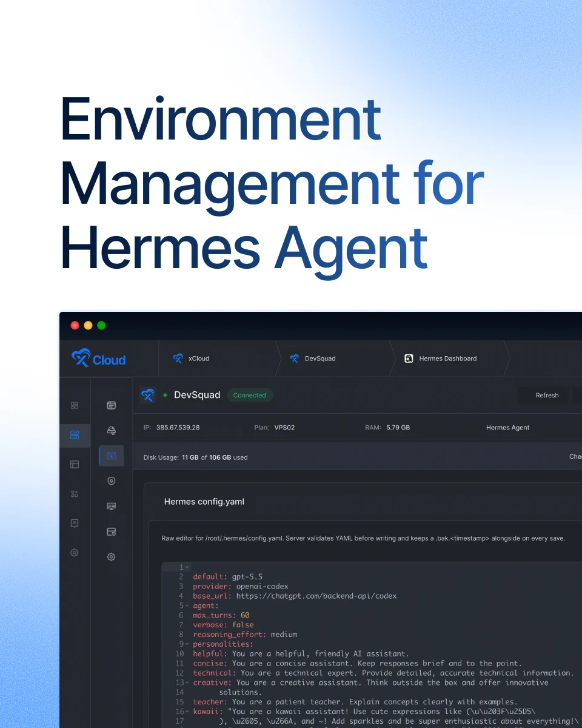Click the DevSquad server title

(x=197, y=395)
